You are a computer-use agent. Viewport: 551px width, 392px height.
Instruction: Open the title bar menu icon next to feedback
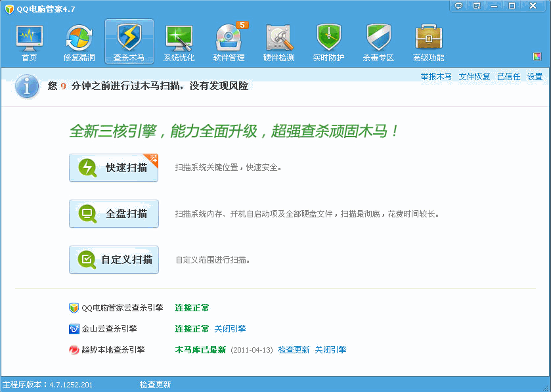tap(477, 6)
